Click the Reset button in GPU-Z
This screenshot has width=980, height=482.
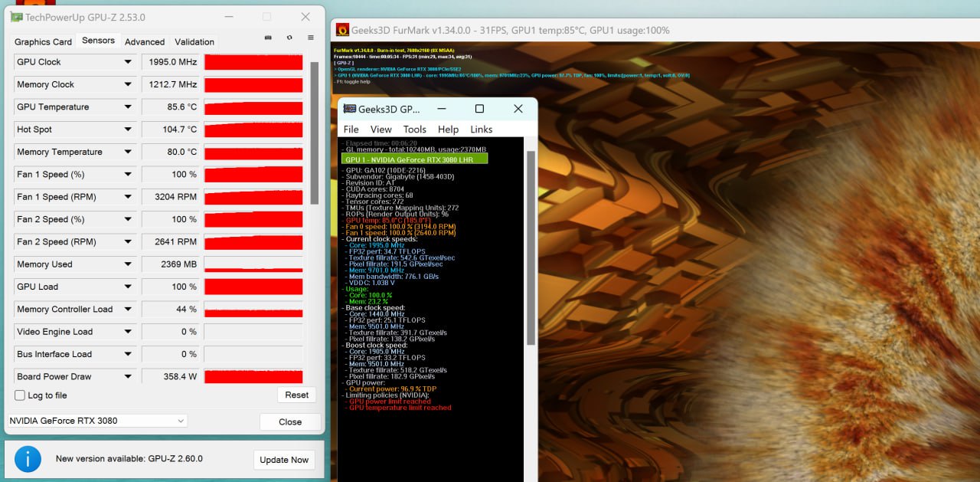(296, 395)
